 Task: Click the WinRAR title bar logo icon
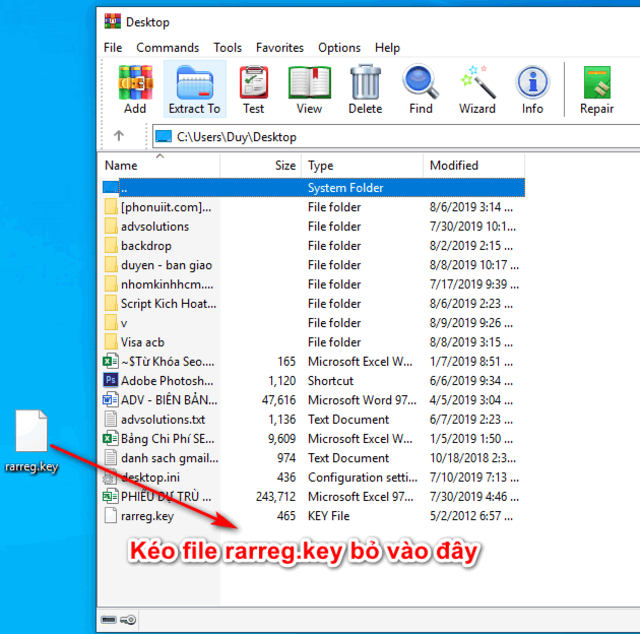coord(112,21)
